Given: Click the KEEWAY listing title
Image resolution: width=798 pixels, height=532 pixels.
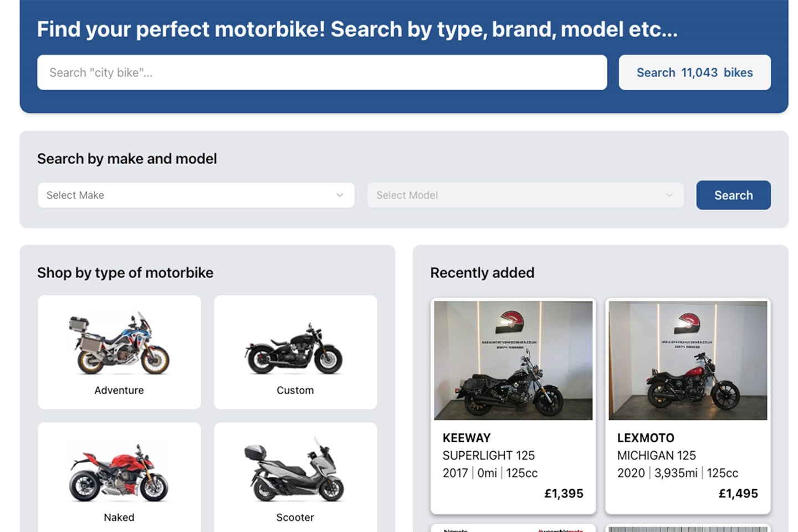Looking at the screenshot, I should click(x=467, y=438).
